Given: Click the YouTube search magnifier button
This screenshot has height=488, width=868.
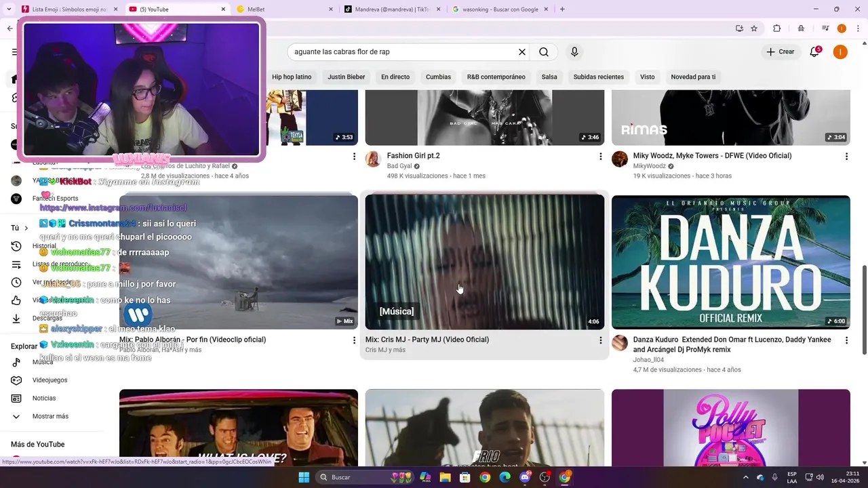Looking at the screenshot, I should tap(544, 52).
